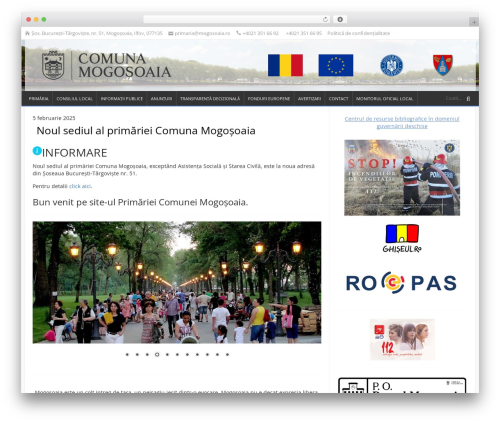Select the fifth slideshow dot
The width and height of the screenshot is (500, 423).
[167, 354]
